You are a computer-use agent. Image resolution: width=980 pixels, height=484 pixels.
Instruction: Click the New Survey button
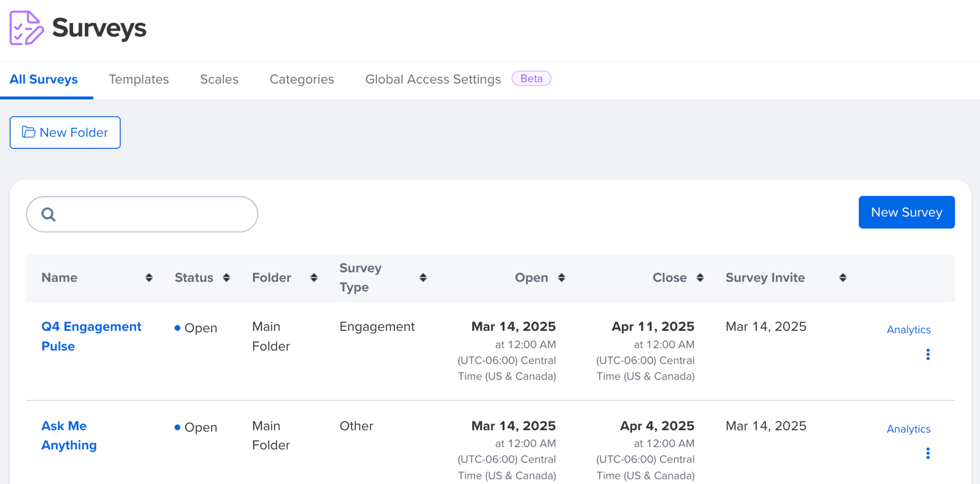point(906,212)
